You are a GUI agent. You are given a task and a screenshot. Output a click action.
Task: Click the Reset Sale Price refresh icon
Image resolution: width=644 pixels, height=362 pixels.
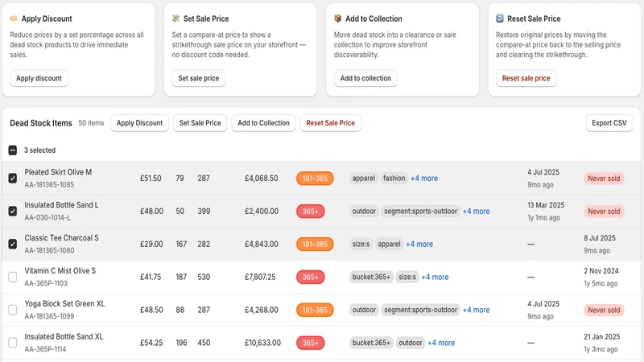[499, 19]
